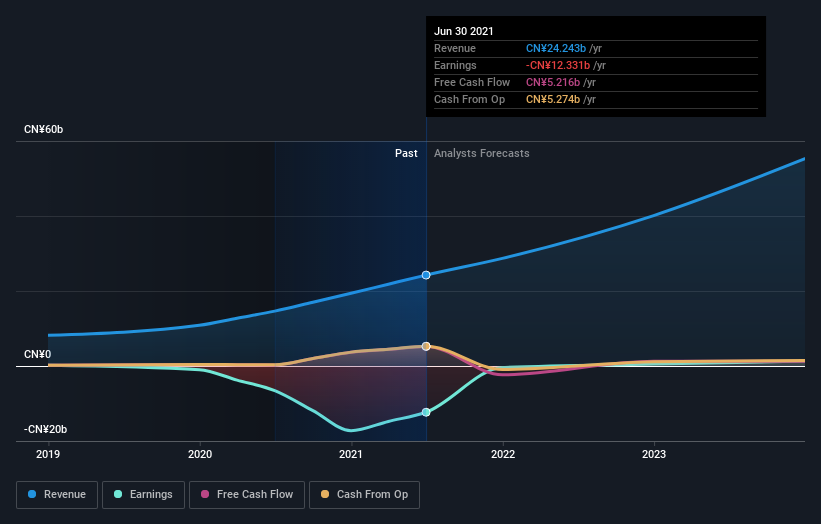Image resolution: width=821 pixels, height=524 pixels.
Task: Select the 2023 x-axis label
Action: pyautogui.click(x=654, y=454)
